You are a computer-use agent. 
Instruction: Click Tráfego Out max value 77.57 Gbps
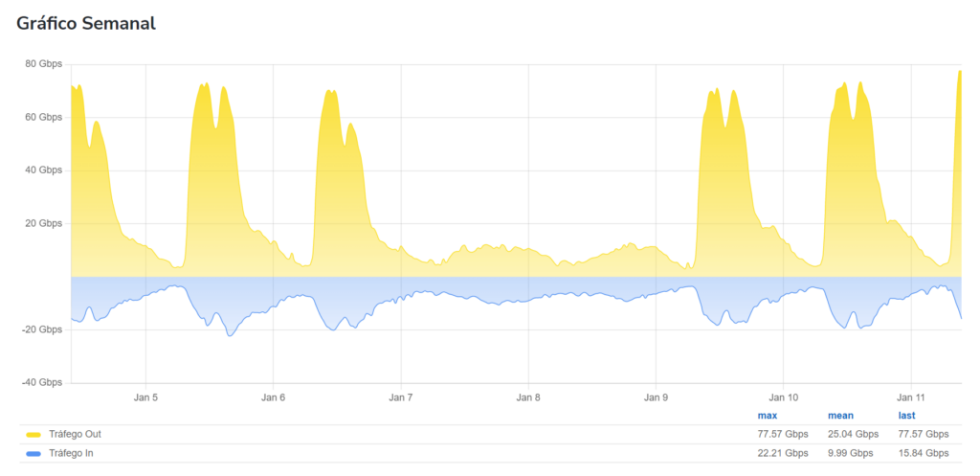coord(782,435)
